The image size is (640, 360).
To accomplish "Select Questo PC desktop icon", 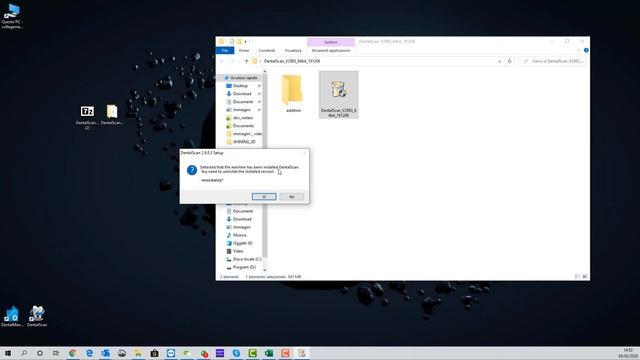I will point(12,16).
